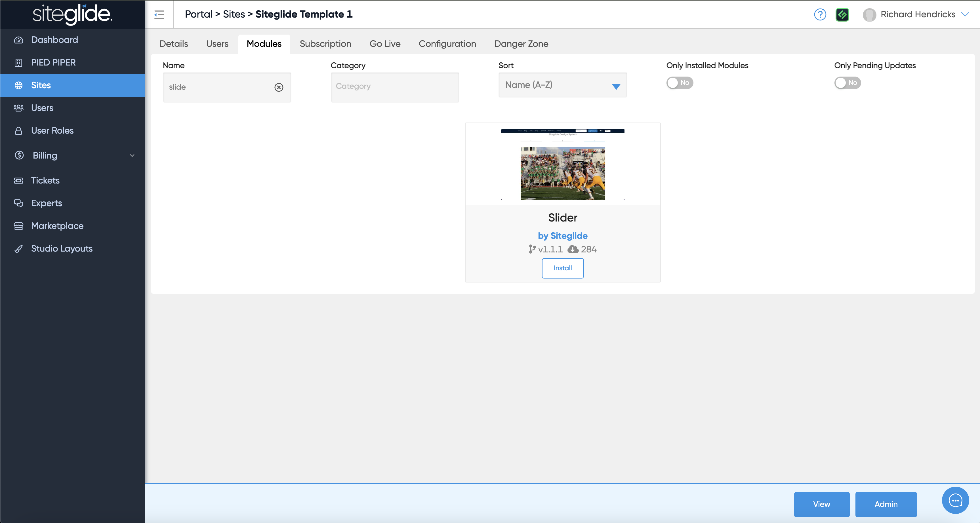
Task: Open the help question mark icon
Action: [x=820, y=14]
